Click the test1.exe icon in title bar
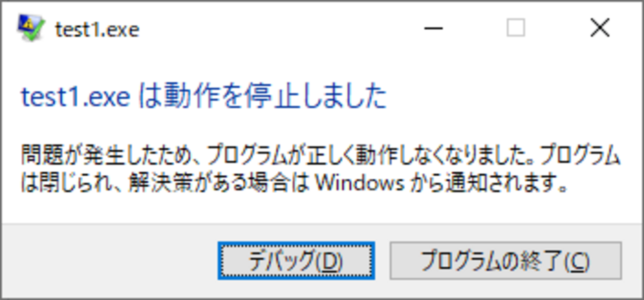Viewport: 644px width, 300px height. click(31, 28)
